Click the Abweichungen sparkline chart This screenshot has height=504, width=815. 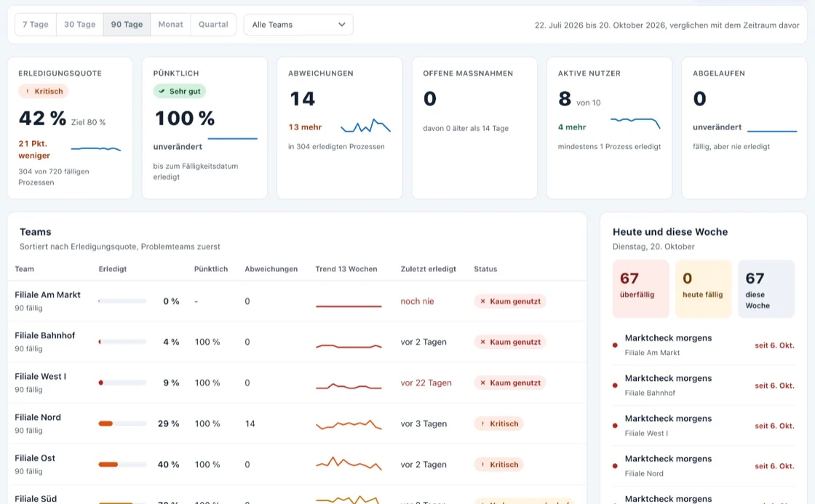point(365,126)
